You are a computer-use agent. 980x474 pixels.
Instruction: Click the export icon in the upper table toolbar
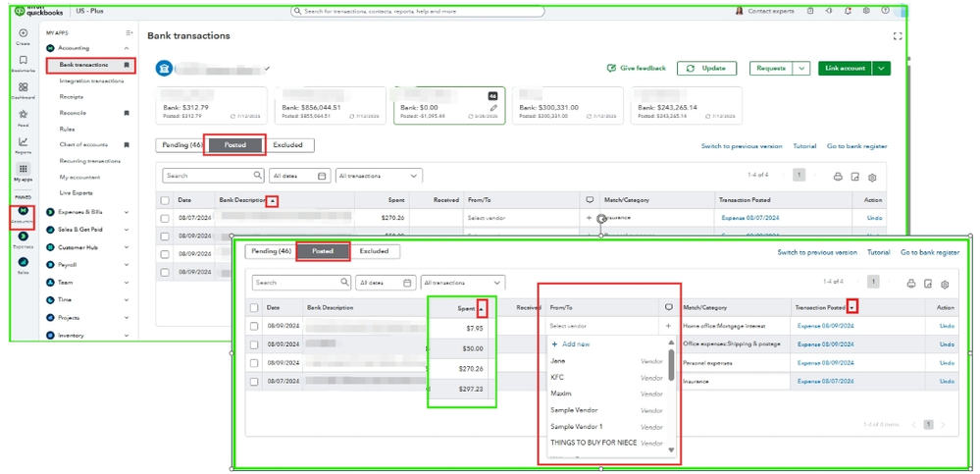(855, 177)
